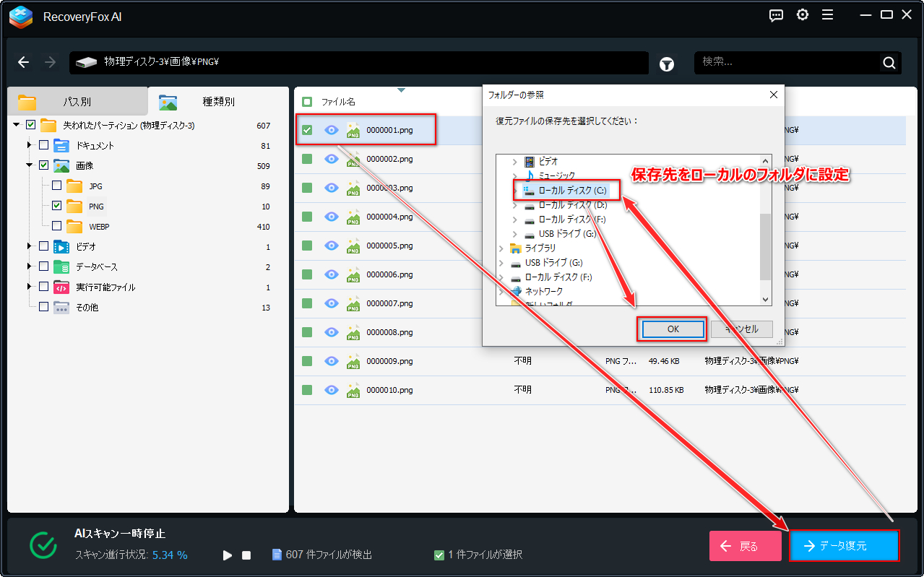924x577 pixels.
Task: Expand ネットワーク in folder dialog
Action: tap(501, 292)
